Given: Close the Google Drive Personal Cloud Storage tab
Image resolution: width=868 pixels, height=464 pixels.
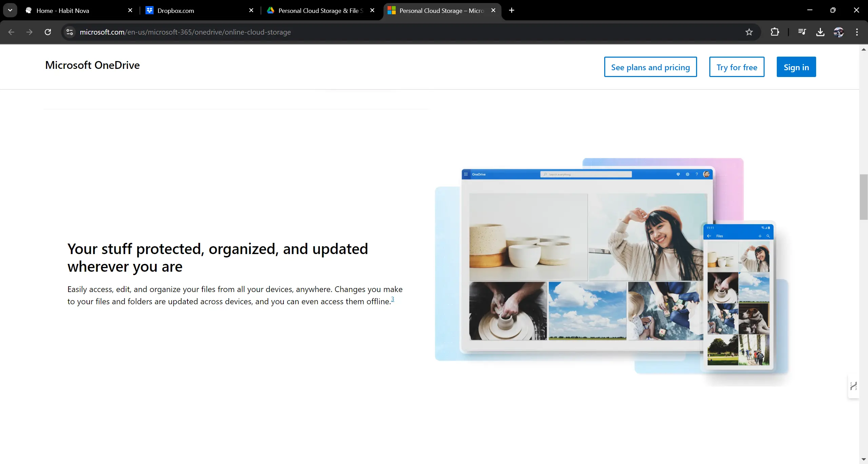Looking at the screenshot, I should (x=372, y=11).
